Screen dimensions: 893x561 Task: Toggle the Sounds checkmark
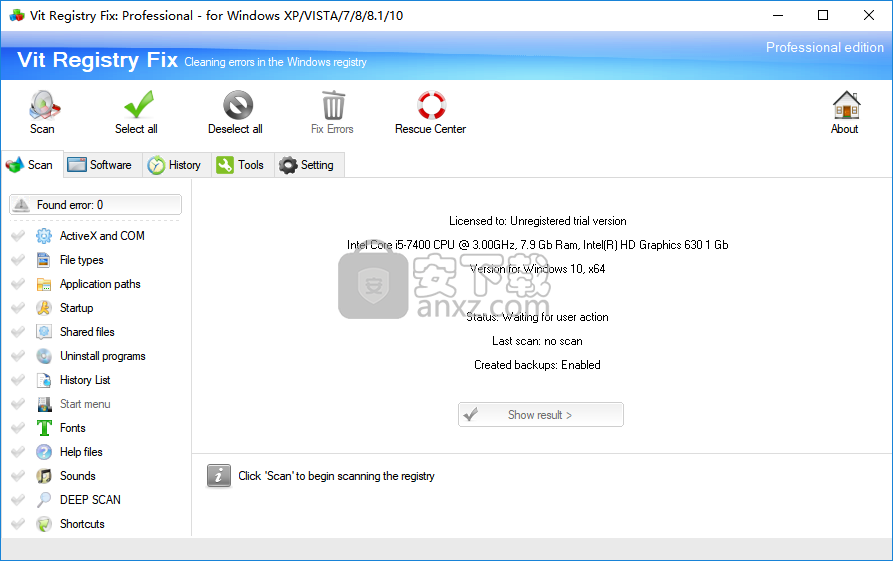pos(18,475)
